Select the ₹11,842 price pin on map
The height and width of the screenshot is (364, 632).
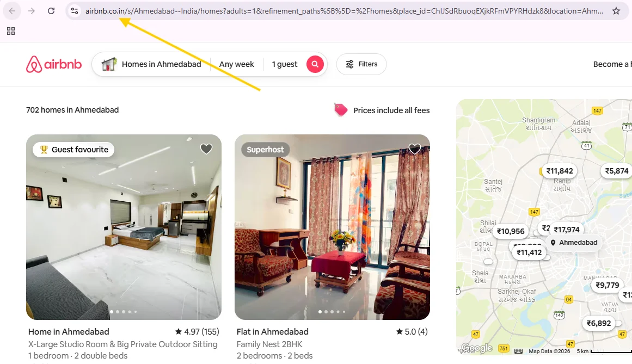[559, 170]
